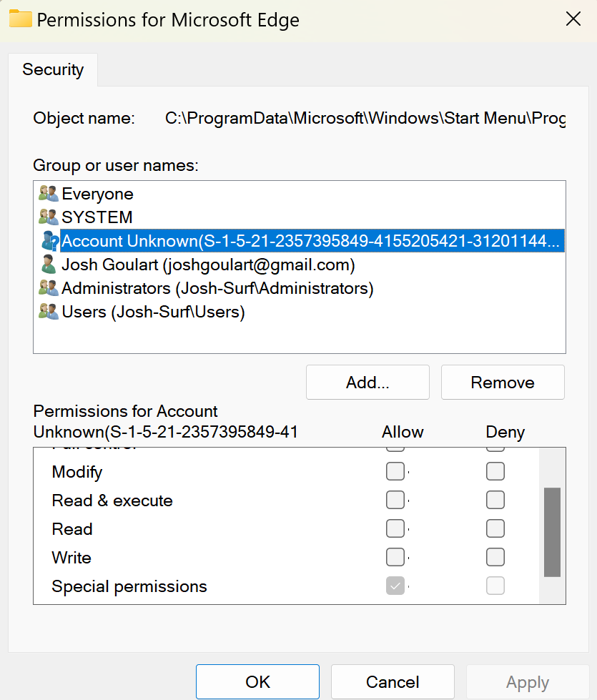Click the Special permissions label
This screenshot has width=597, height=700.
tap(129, 586)
